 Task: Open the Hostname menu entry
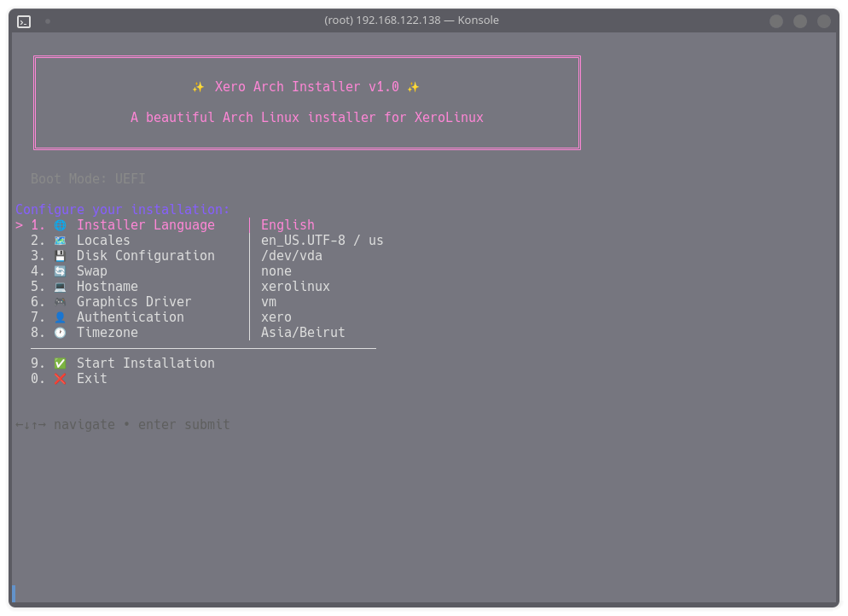[x=107, y=287]
